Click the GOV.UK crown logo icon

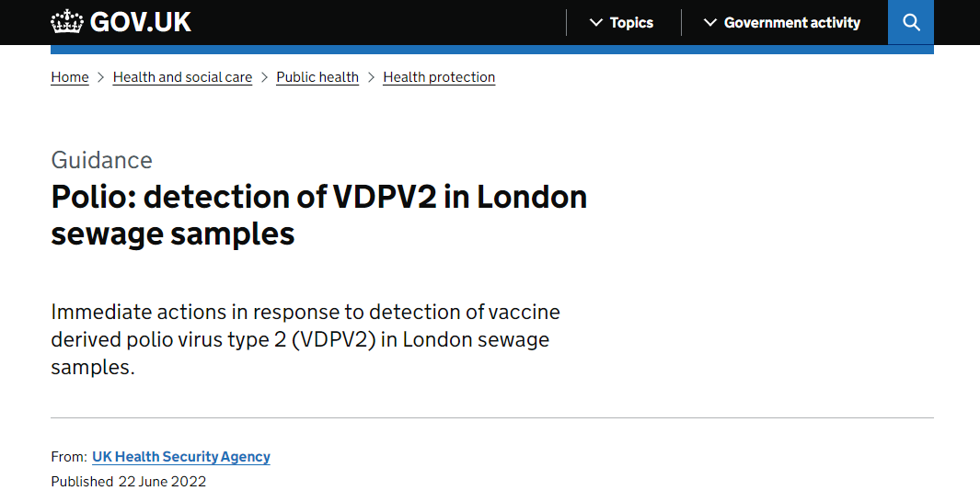[67, 22]
